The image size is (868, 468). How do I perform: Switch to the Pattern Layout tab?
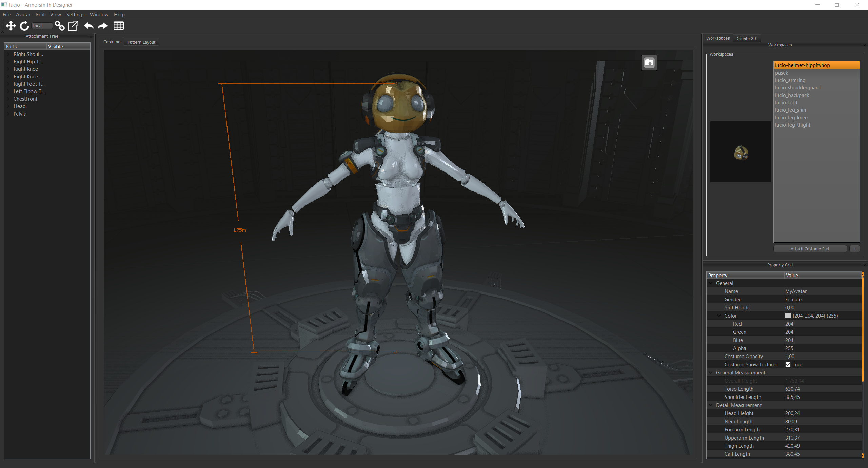[141, 42]
